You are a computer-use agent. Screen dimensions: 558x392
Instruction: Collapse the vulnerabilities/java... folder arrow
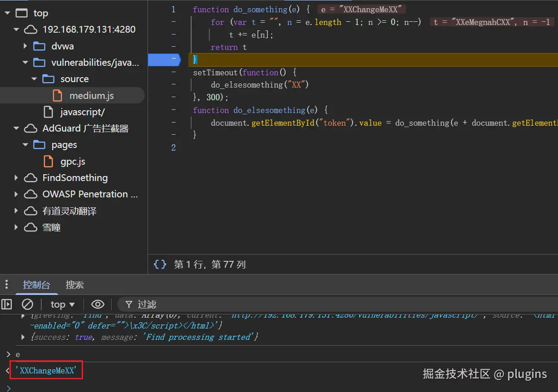25,63
